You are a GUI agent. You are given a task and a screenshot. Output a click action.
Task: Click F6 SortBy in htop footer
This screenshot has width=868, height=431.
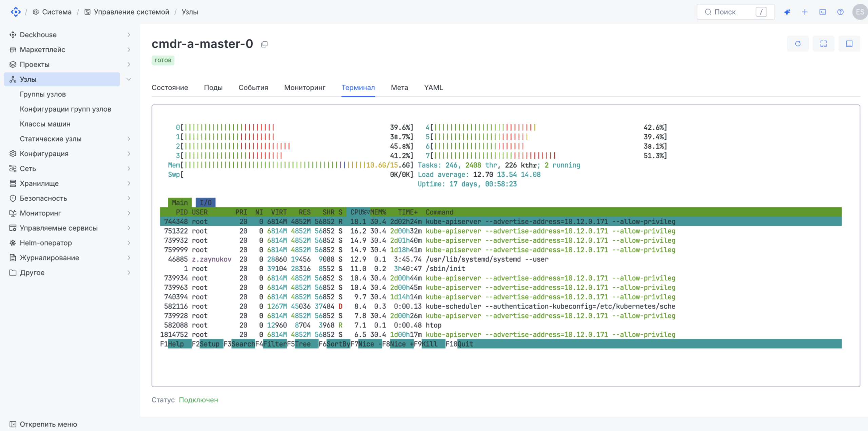point(334,344)
